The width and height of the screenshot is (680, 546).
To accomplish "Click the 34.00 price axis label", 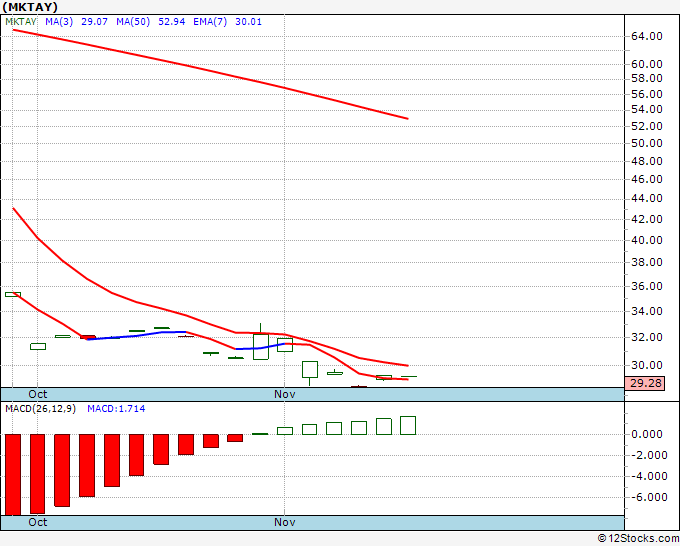I will (x=647, y=311).
